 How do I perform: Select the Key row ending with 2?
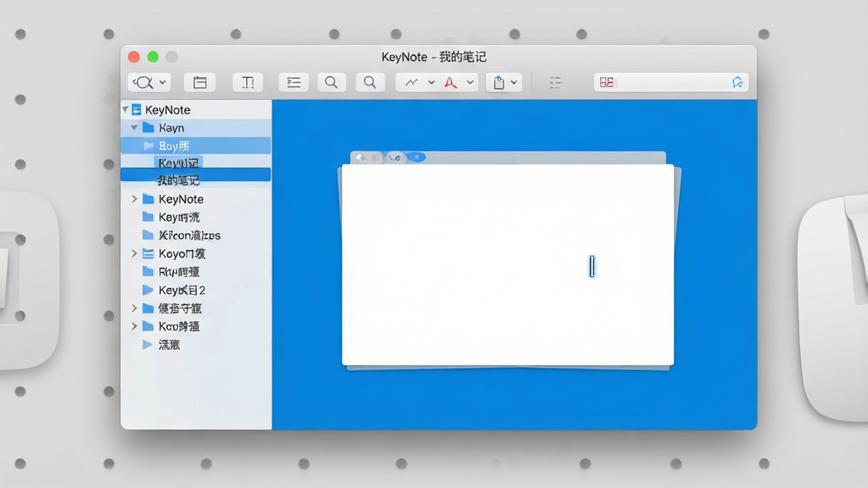click(x=197, y=290)
